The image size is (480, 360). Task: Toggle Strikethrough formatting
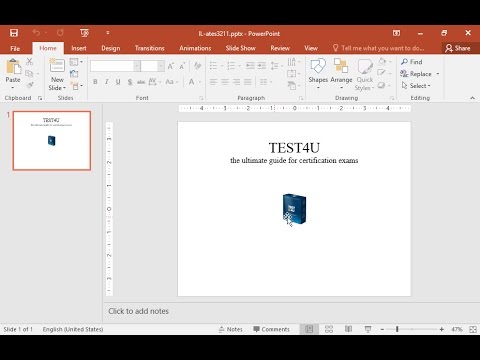point(141,82)
